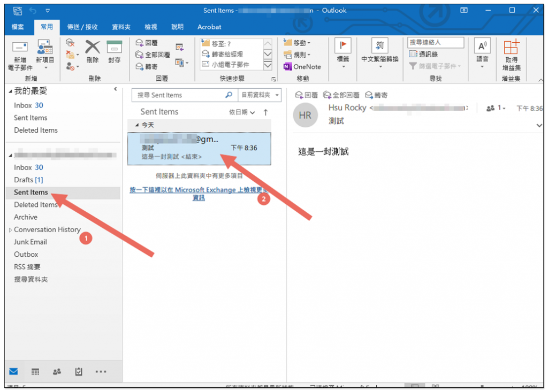Expand the quick steps gallery arrow
Viewport: 548px width, 392px height.
pos(268,65)
